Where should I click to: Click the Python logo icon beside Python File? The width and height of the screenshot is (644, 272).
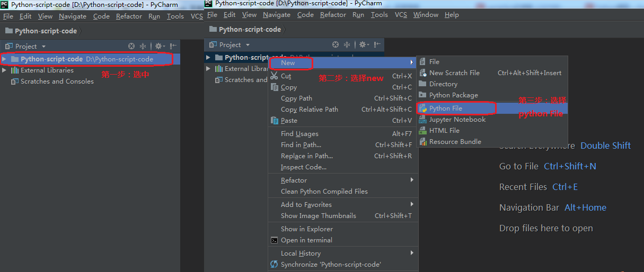pos(423,108)
